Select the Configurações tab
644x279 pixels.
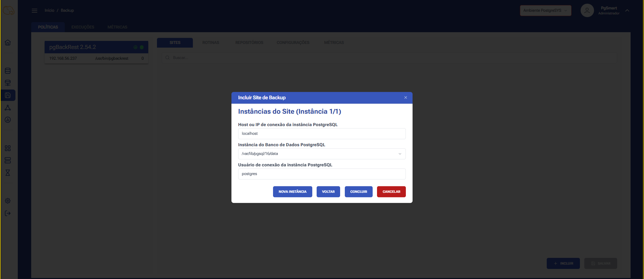293,43
